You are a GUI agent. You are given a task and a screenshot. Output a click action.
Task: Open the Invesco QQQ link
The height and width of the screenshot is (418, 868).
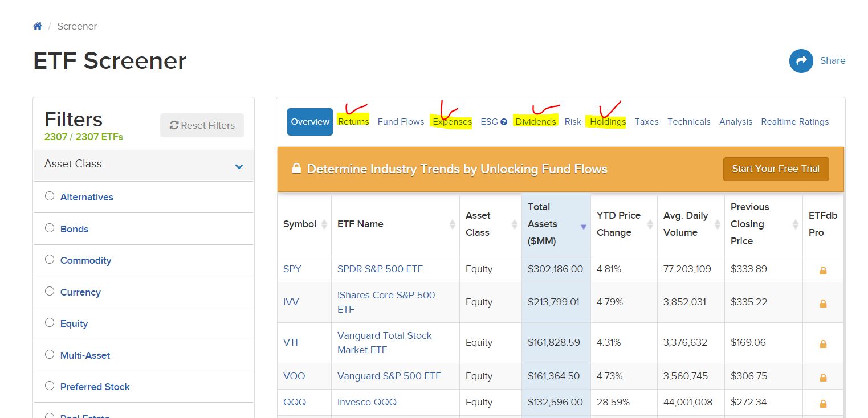[366, 402]
